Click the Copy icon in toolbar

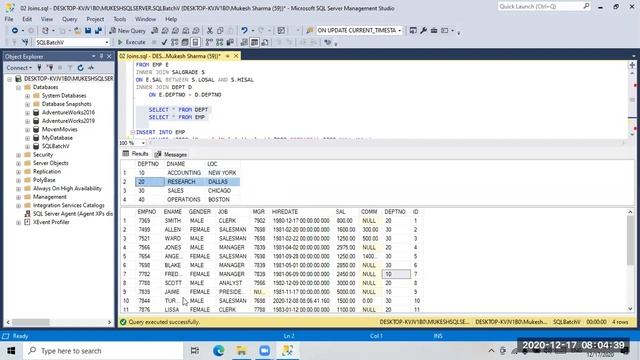220,31
